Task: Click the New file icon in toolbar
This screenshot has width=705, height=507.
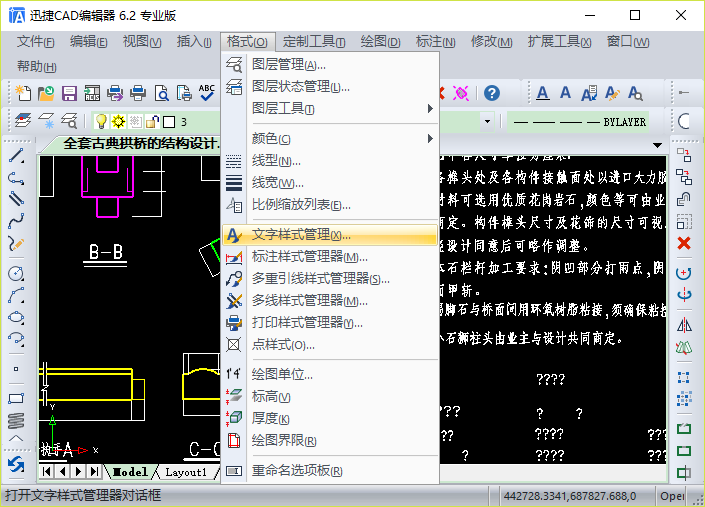Action: click(23, 93)
